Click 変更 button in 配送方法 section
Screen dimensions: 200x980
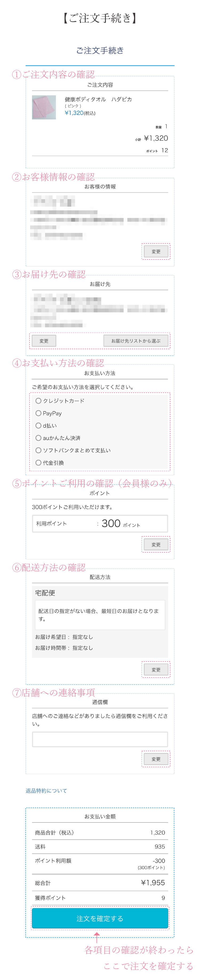(156, 670)
